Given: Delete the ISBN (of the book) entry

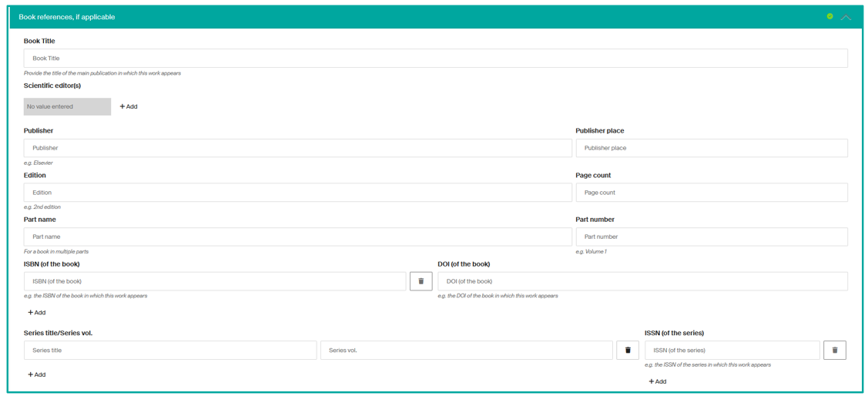Looking at the screenshot, I should (x=421, y=281).
